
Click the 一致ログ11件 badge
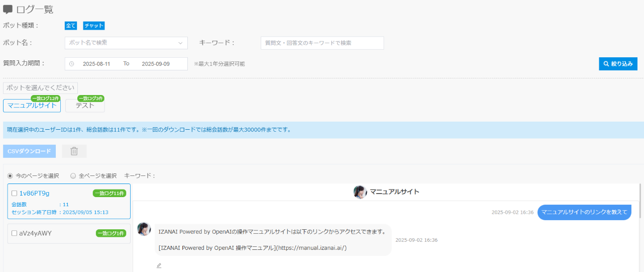click(x=110, y=194)
